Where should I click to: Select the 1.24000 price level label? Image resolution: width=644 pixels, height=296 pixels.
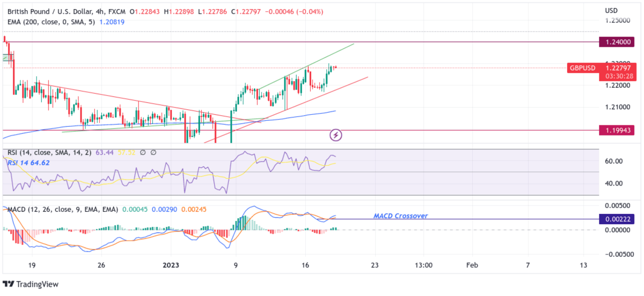[617, 42]
